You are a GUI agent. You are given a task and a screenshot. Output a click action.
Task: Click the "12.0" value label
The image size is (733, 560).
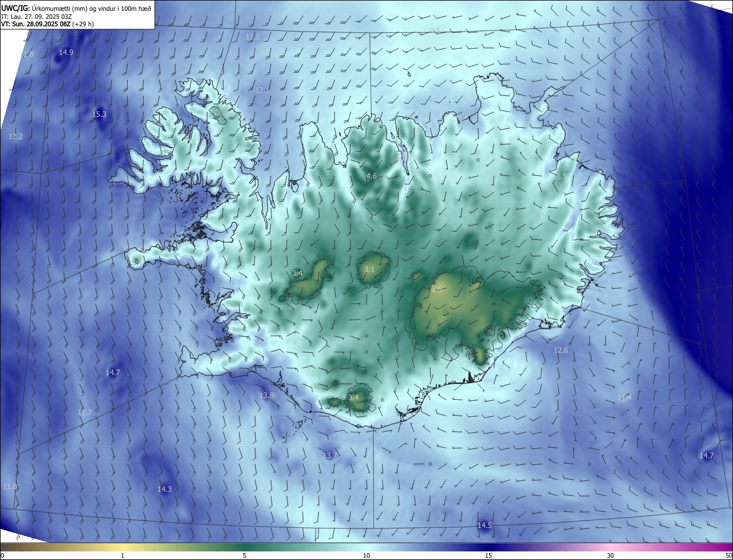click(x=253, y=37)
